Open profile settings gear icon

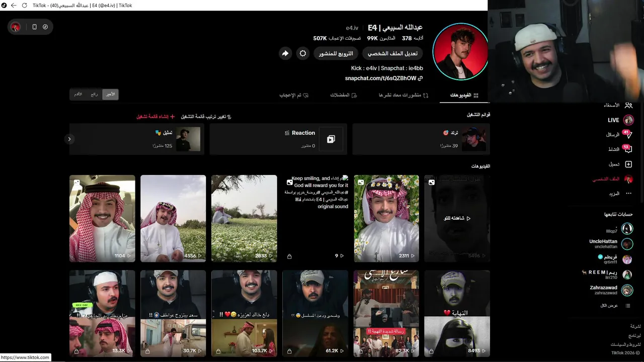pos(302,53)
